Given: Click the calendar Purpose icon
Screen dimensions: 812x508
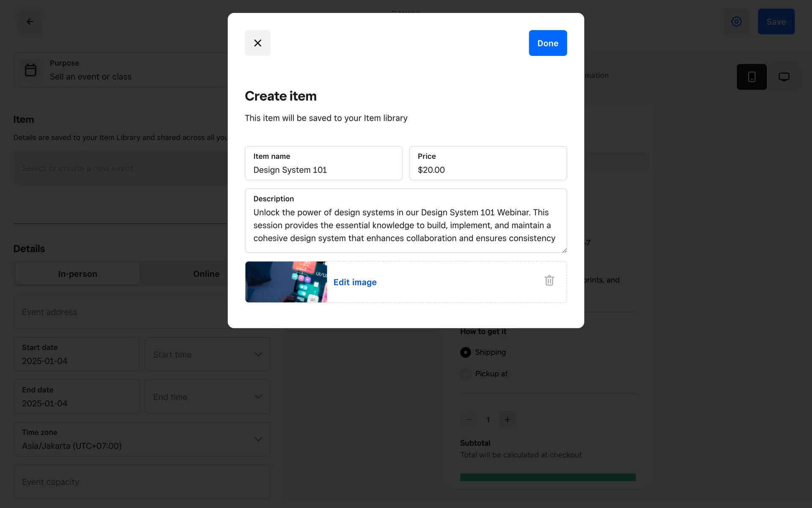Looking at the screenshot, I should [30, 70].
